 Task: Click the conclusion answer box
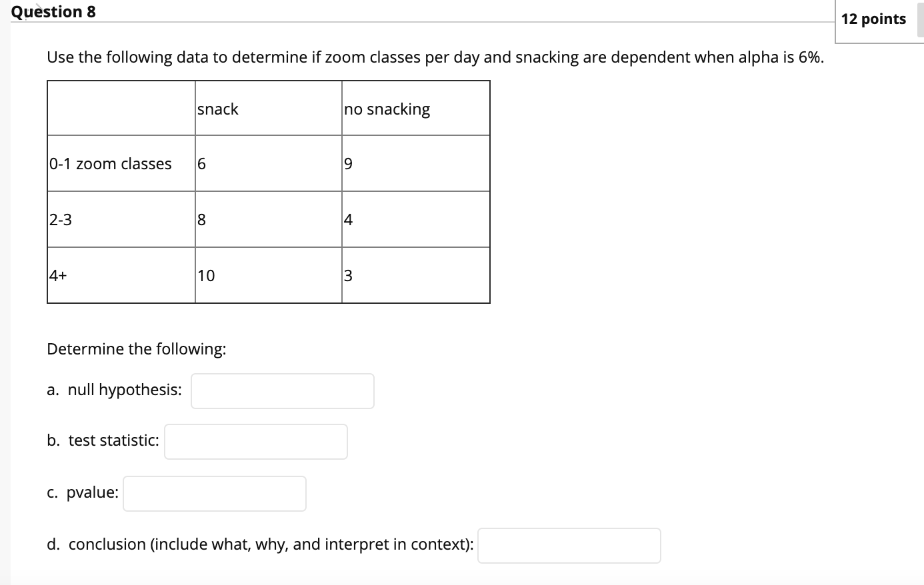569,545
